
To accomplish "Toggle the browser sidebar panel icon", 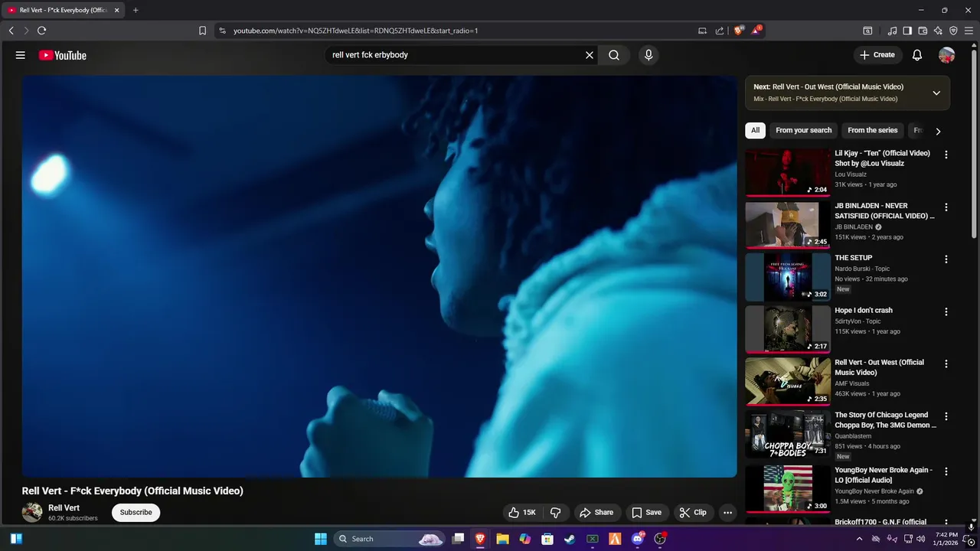I will (x=907, y=31).
